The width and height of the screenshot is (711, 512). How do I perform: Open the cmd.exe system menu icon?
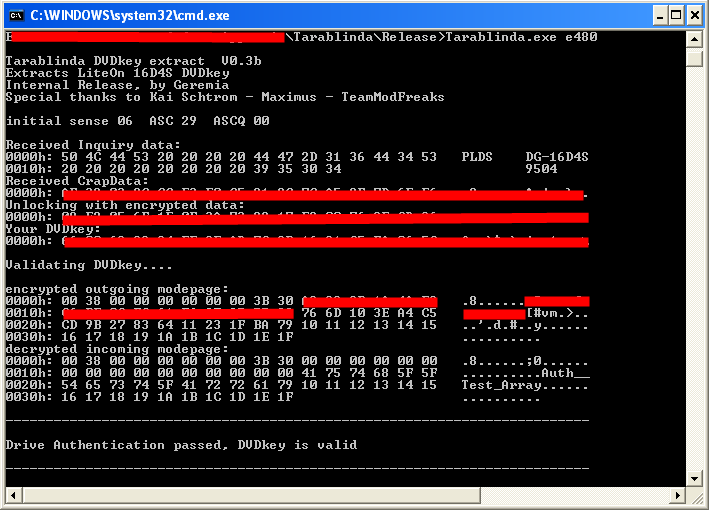click(x=16, y=15)
